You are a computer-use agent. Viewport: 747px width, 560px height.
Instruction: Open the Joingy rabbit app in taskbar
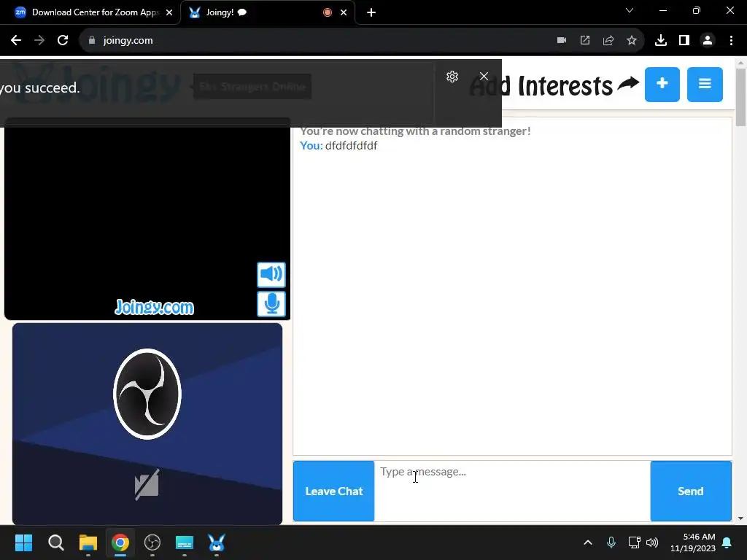(x=216, y=542)
